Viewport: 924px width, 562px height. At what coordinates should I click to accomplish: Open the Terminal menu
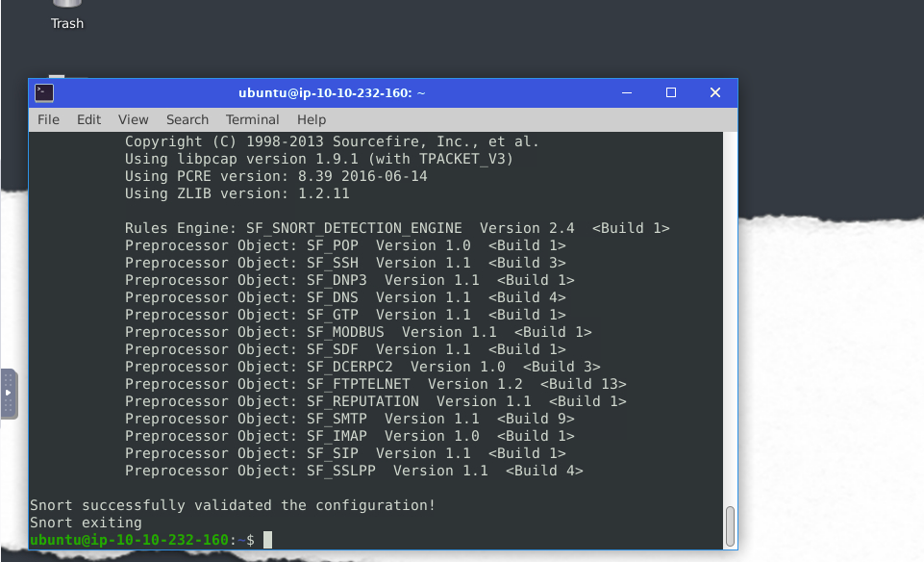(252, 119)
